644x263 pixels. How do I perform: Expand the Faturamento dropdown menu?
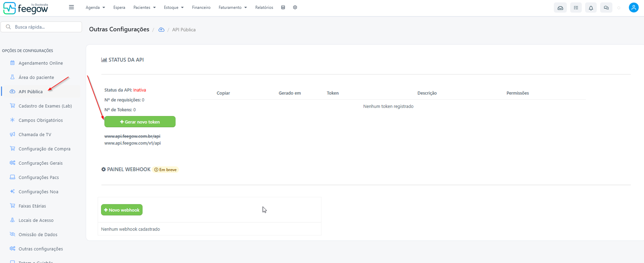[x=233, y=8]
